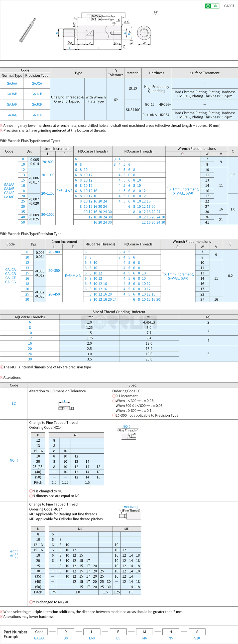Click the N box in part number example
238x644 pixels.
click(171, 632)
